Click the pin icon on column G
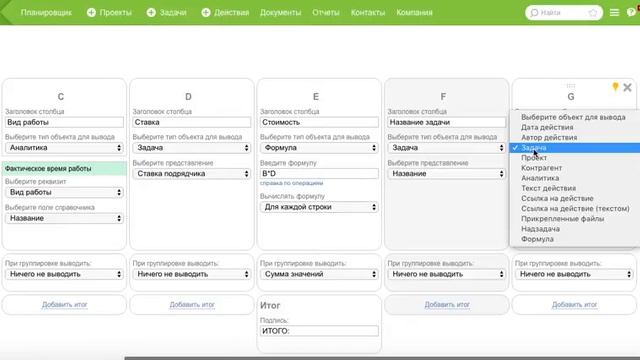This screenshot has height=360, width=640. tap(615, 87)
